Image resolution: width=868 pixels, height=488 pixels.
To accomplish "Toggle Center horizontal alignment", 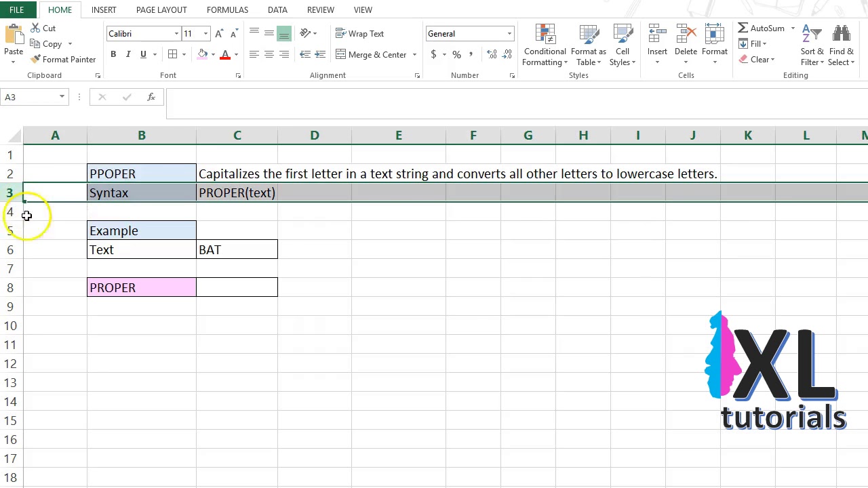I will [269, 55].
